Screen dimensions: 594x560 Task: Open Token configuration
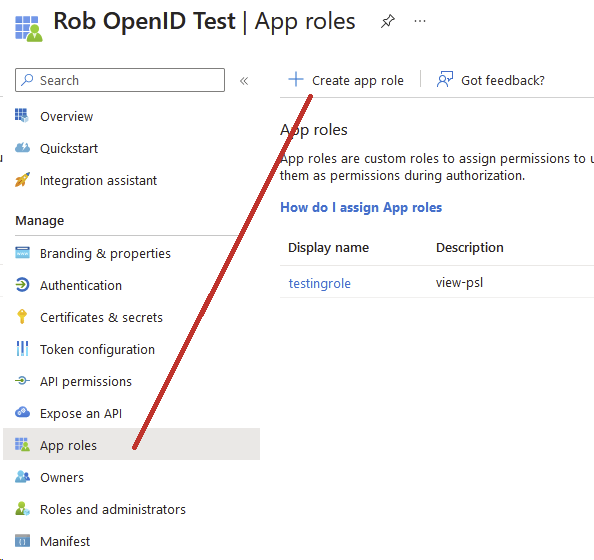(x=97, y=350)
